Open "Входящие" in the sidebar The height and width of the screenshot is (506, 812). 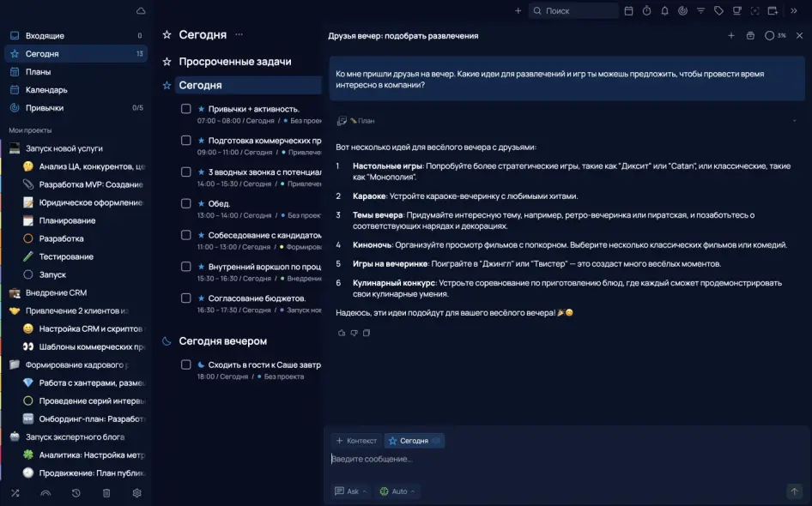coord(45,36)
